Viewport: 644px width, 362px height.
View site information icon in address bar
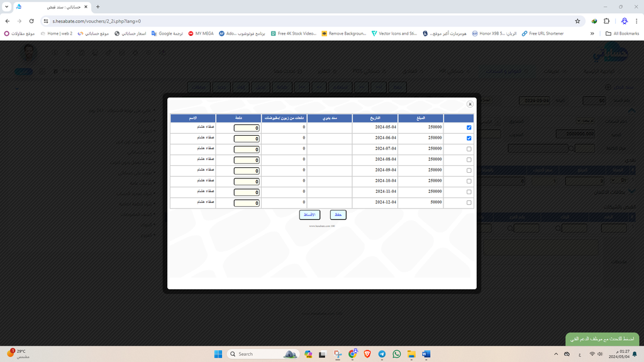pyautogui.click(x=46, y=21)
